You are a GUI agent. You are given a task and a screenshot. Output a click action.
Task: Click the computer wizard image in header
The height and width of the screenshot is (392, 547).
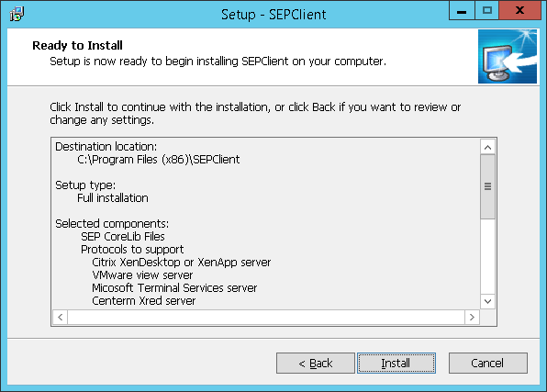pos(508,57)
